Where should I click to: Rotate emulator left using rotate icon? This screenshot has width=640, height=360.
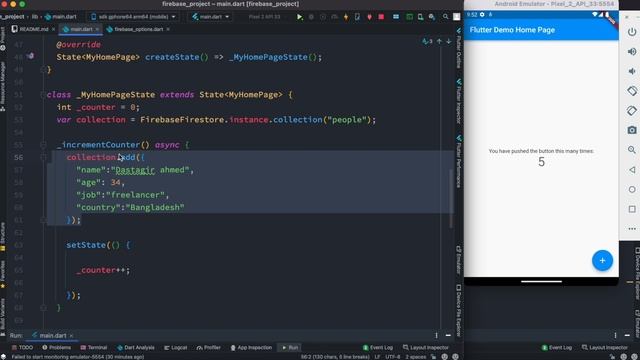tap(632, 91)
